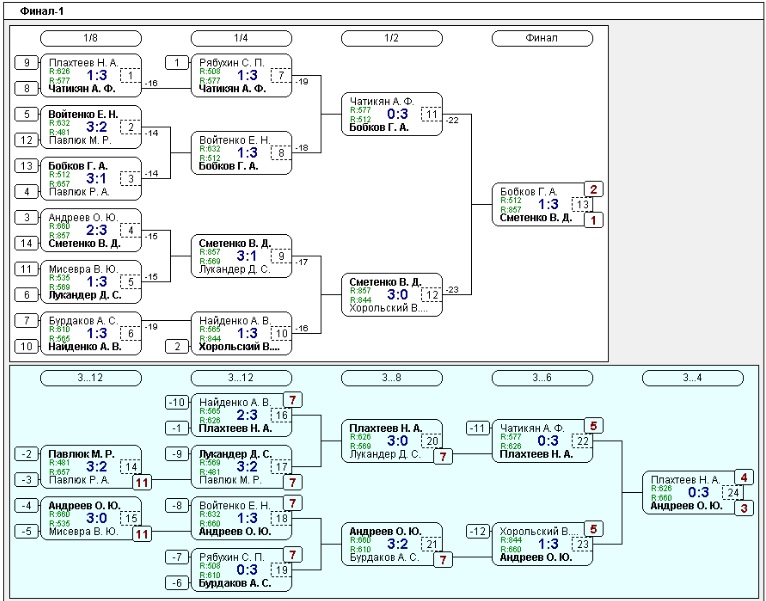
Task: Click the -5 loser slot box
Action: [26, 531]
